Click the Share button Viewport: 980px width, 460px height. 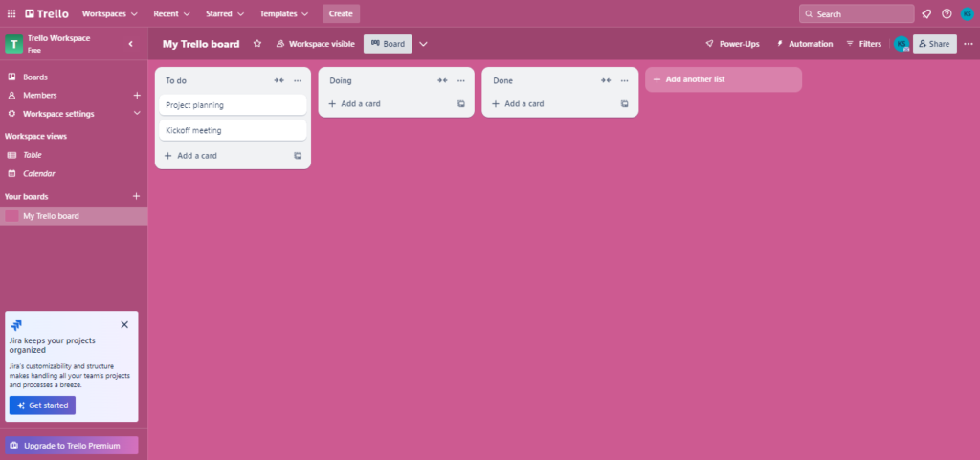tap(934, 44)
